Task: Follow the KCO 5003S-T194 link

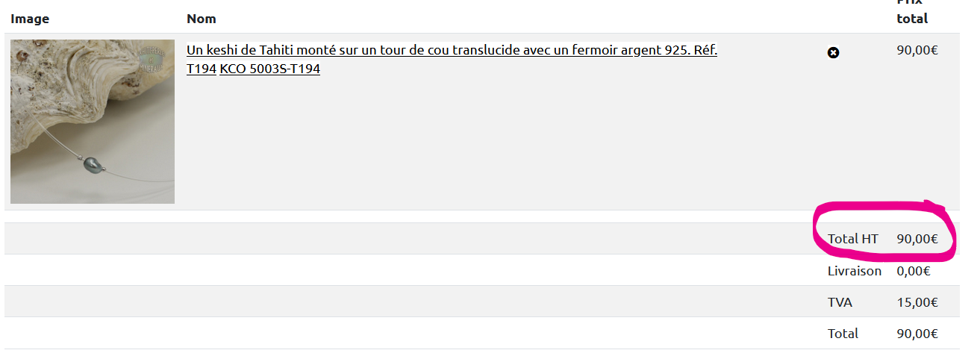Action: tap(269, 69)
